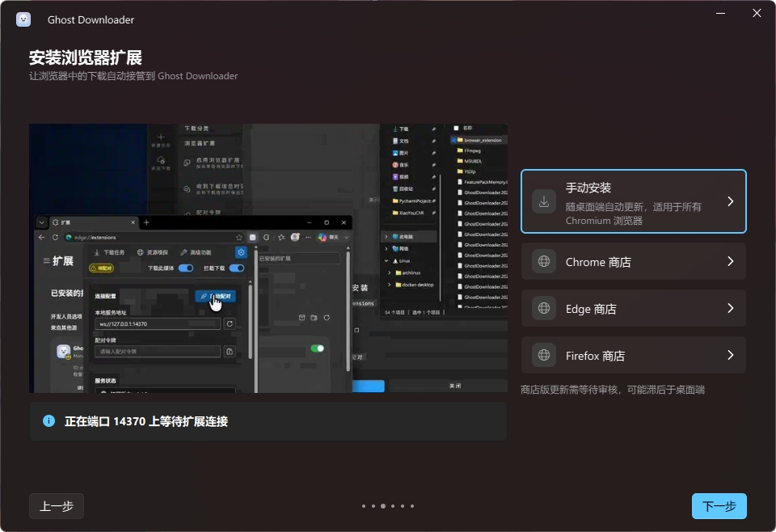Jump to the last page indicator dot

pos(412,506)
